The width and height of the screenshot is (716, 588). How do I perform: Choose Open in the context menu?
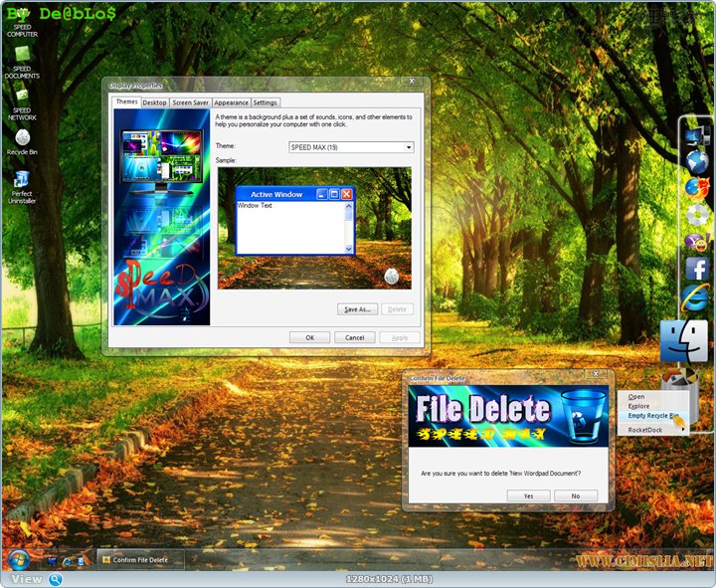pos(636,397)
